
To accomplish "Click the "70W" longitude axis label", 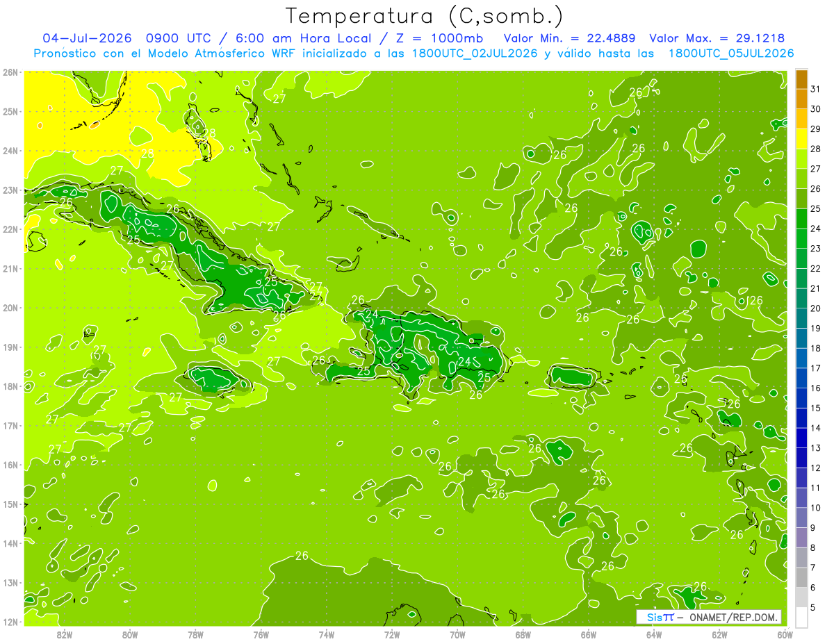I will 457,635.
